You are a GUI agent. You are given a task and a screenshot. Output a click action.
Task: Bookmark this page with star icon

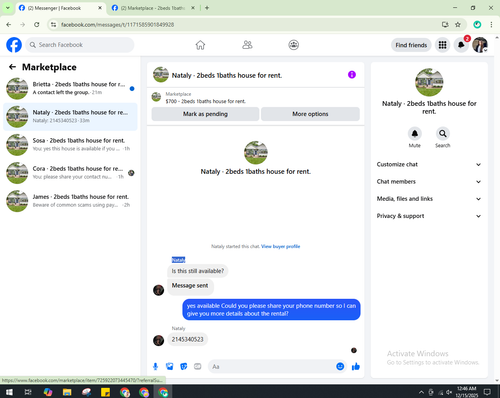point(458,25)
